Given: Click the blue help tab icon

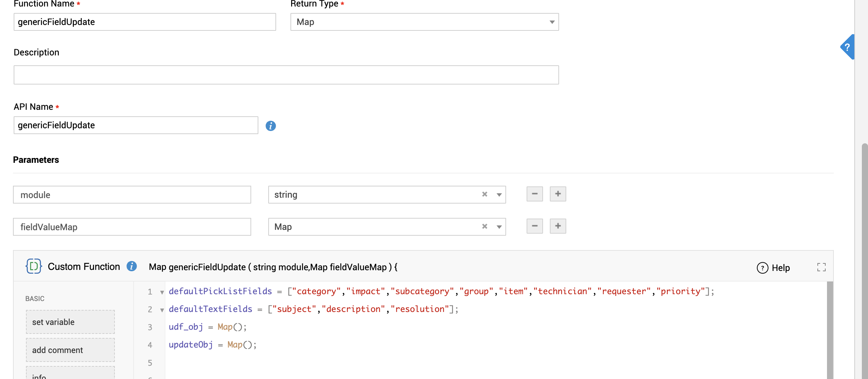Looking at the screenshot, I should [847, 47].
